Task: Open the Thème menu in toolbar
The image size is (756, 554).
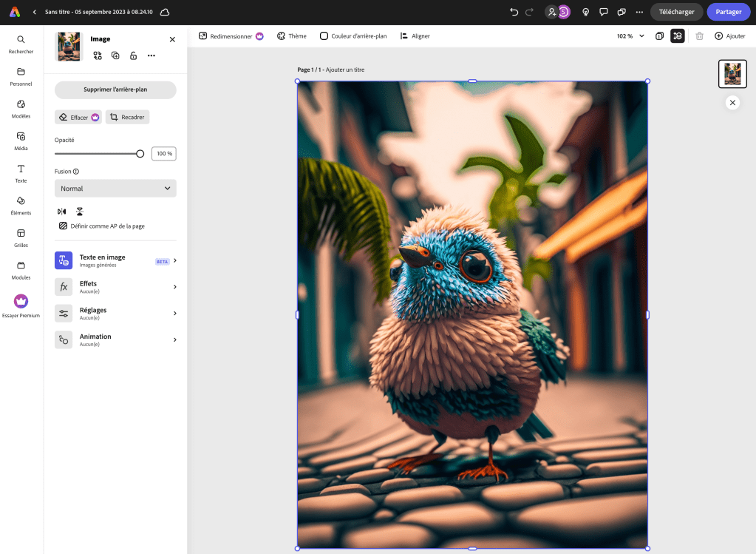Action: pyautogui.click(x=292, y=36)
